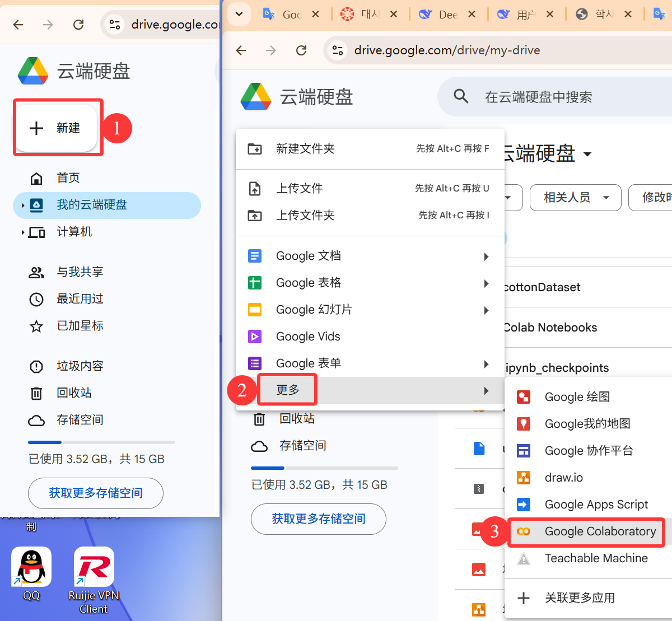The image size is (672, 621).
Task: Choose 上传文件 from the menu
Action: (370, 189)
